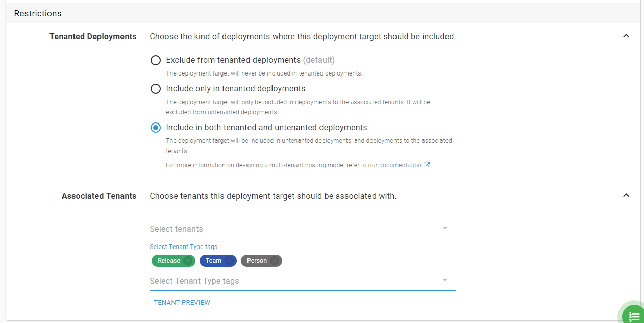
Task: Choose Include only in tenanted deployments
Action: [x=156, y=89]
